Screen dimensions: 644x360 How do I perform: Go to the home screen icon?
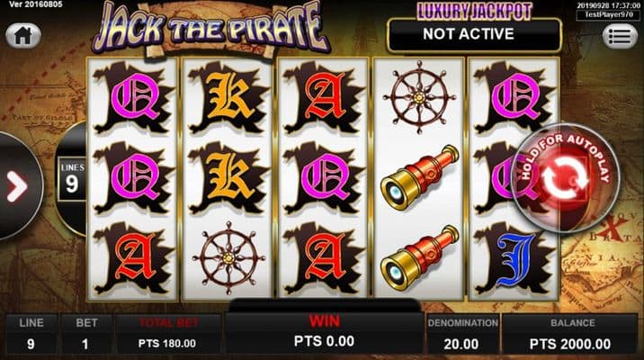23,36
